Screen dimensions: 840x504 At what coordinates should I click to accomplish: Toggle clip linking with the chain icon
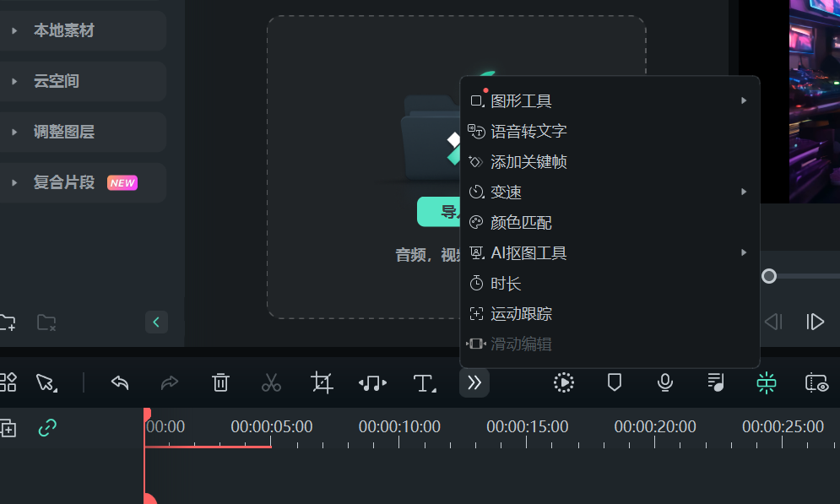[x=46, y=428]
